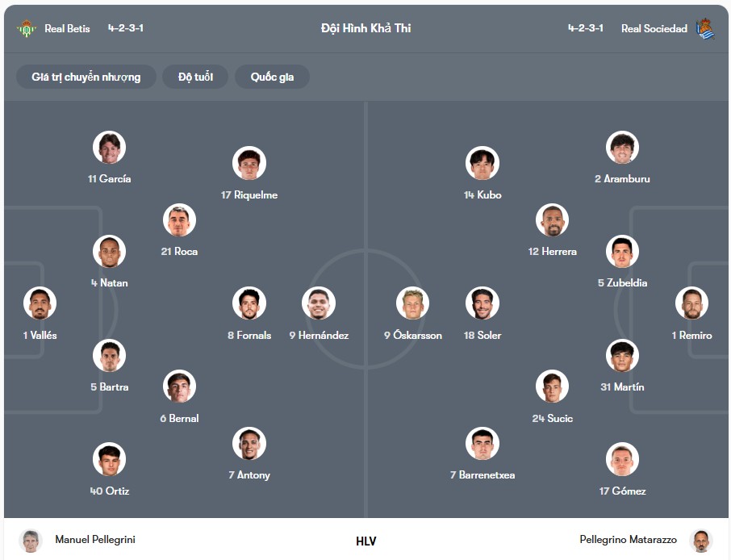Open Kubo's player portrait
Image resolution: width=731 pixels, height=560 pixels.
482,163
